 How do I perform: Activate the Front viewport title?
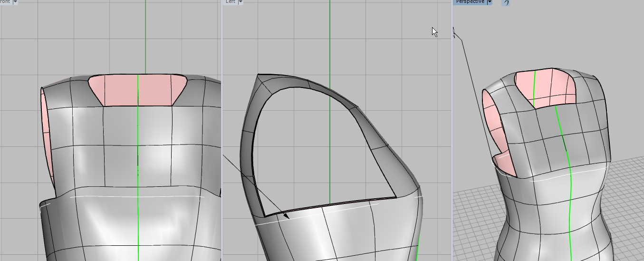tap(5, 2)
